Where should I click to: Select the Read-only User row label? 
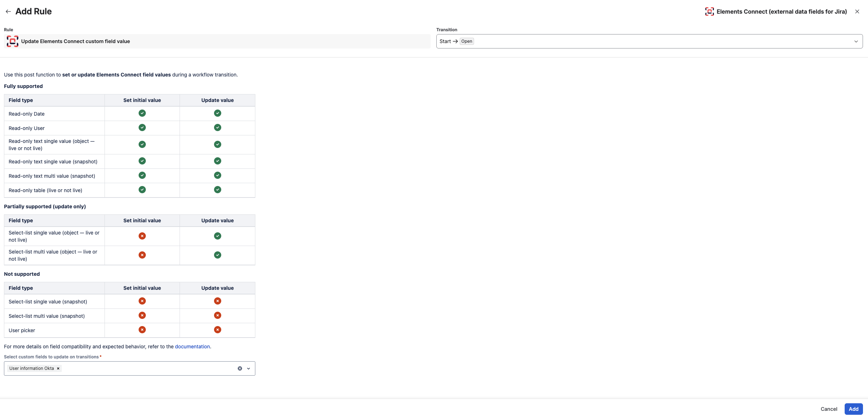pyautogui.click(x=27, y=128)
